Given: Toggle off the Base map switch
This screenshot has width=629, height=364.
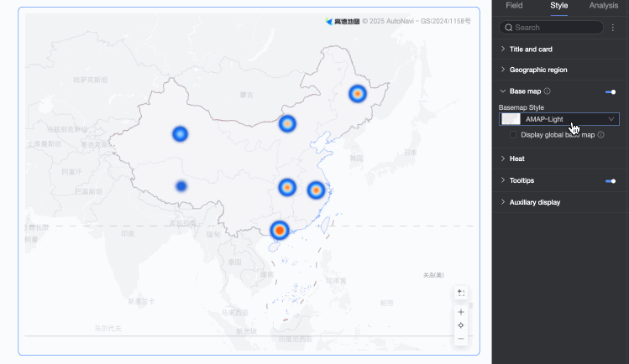Looking at the screenshot, I should (x=611, y=92).
